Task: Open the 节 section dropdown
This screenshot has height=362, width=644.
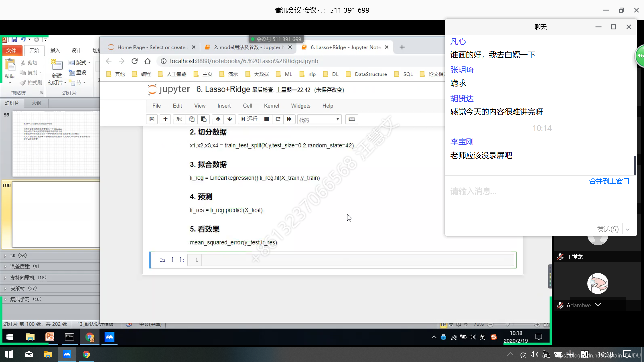Action: point(77,82)
